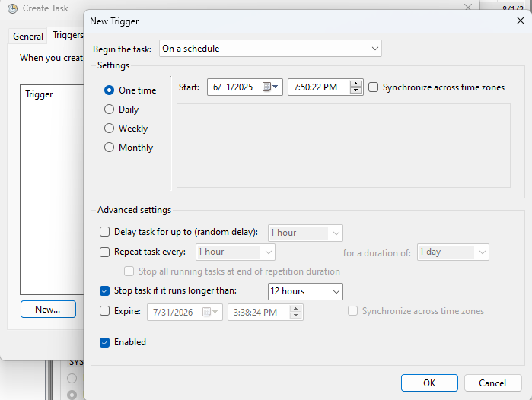Confirm the trigger with OK

[429, 383]
